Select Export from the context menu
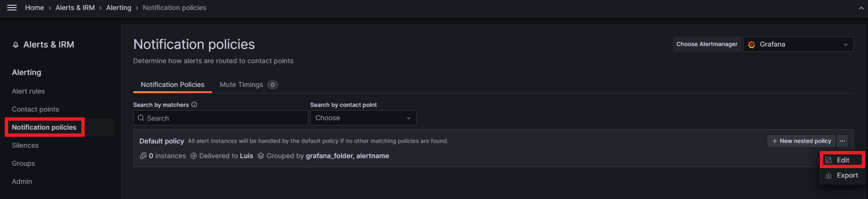The width and height of the screenshot is (868, 199). coord(842,175)
